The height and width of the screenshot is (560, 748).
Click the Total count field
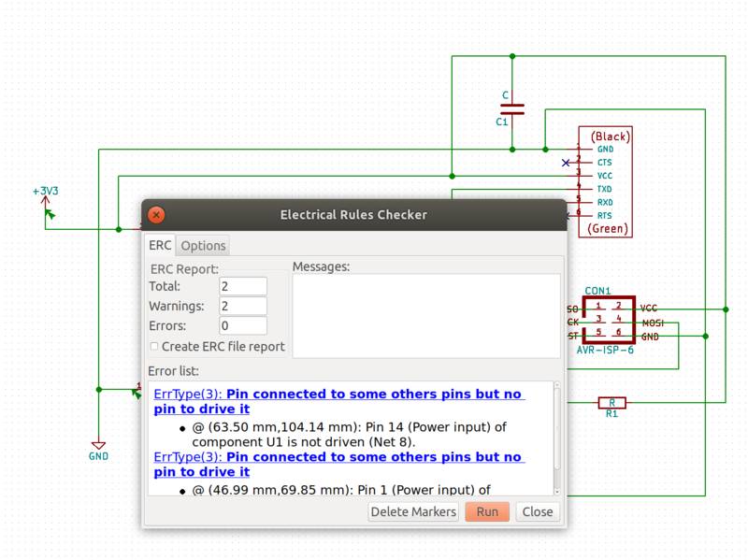241,286
